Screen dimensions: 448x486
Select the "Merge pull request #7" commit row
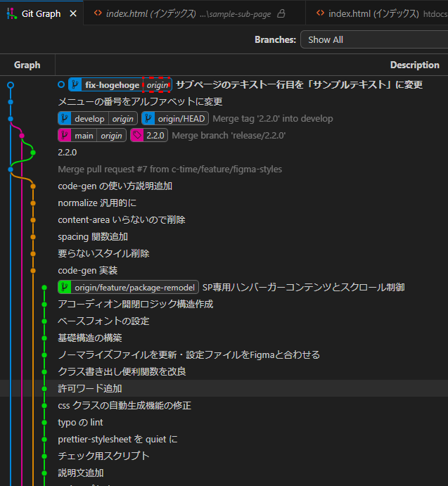coord(169,169)
